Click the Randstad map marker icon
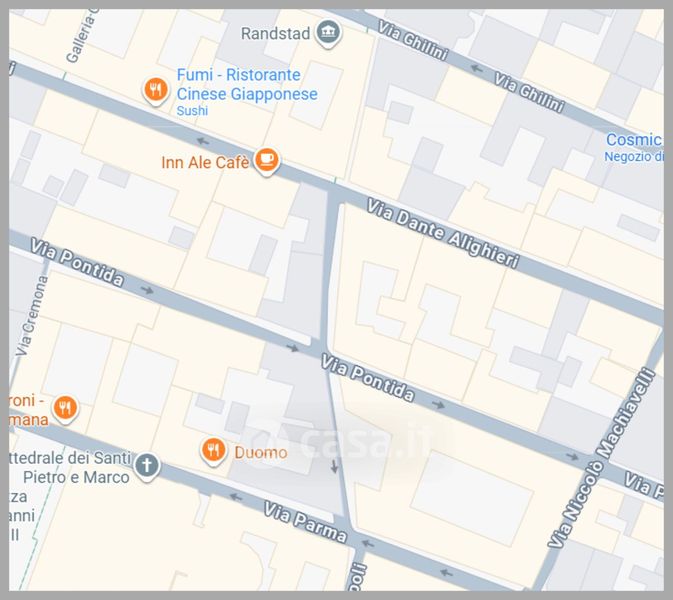Viewport: 673px width, 600px height. pos(328,34)
